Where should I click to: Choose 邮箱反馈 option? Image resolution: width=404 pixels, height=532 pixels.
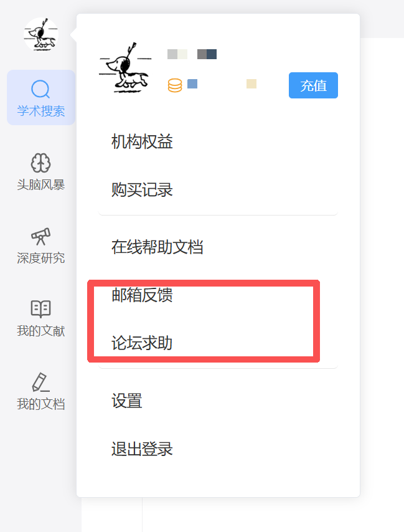click(142, 295)
